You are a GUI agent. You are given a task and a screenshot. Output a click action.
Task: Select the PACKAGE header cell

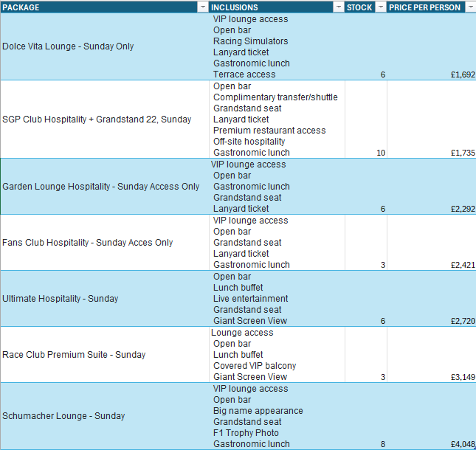click(105, 7)
